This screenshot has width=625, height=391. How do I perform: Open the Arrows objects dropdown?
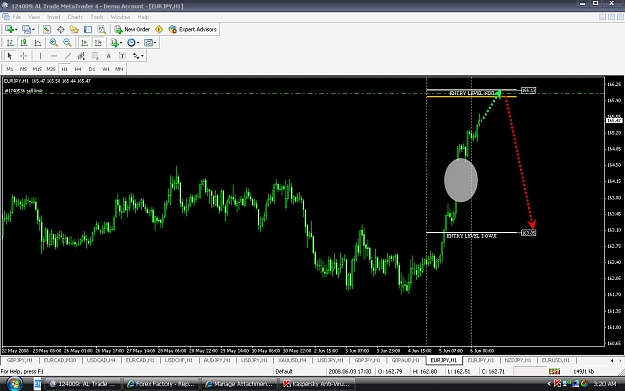pyautogui.click(x=138, y=56)
